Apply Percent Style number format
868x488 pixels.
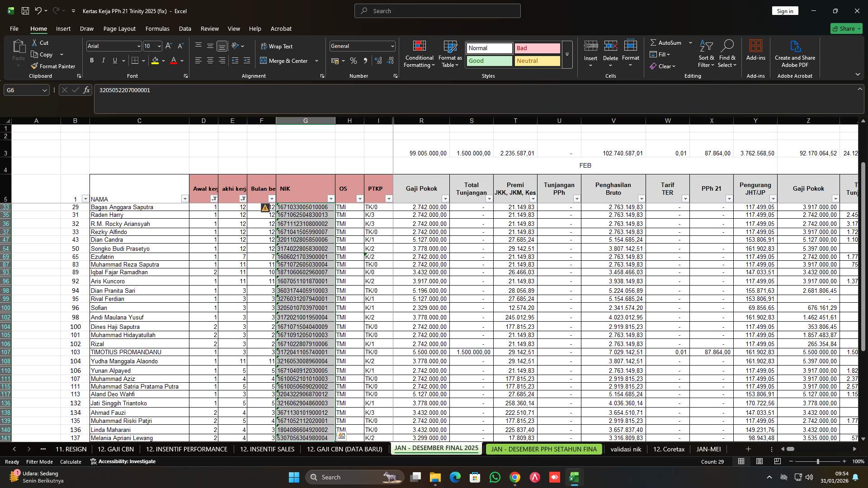(x=354, y=61)
